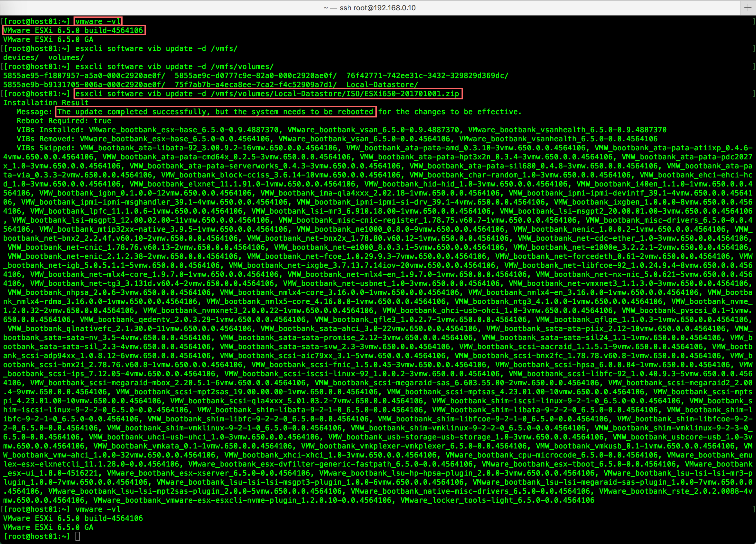This screenshot has width=756, height=544.
Task: Click the second 'vmware -vl' command near bottom
Action: [x=98, y=509]
